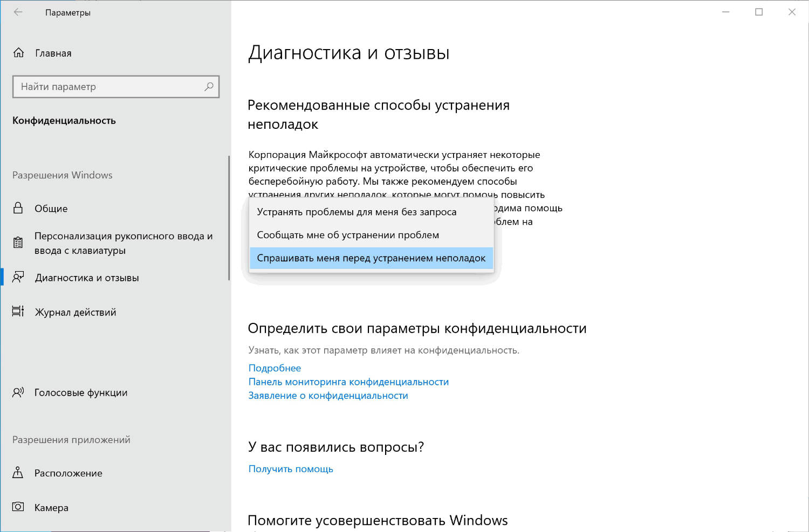809x532 pixels.
Task: Open Camera settings via the camera icon
Action: click(x=18, y=507)
